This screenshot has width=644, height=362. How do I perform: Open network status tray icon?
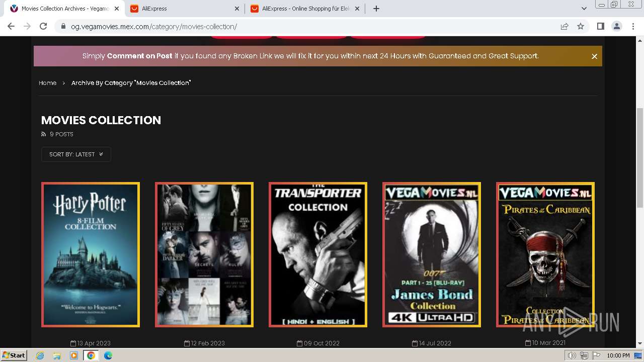[584, 355]
